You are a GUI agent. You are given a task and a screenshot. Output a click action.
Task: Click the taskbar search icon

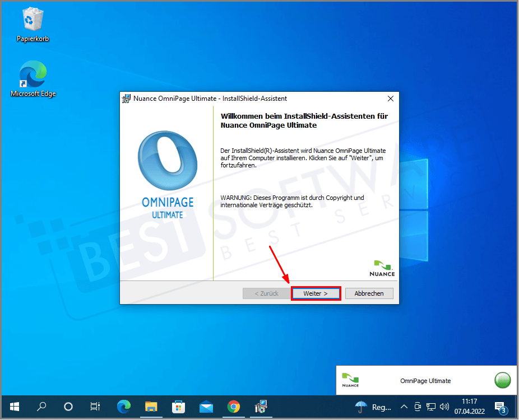pyautogui.click(x=41, y=407)
